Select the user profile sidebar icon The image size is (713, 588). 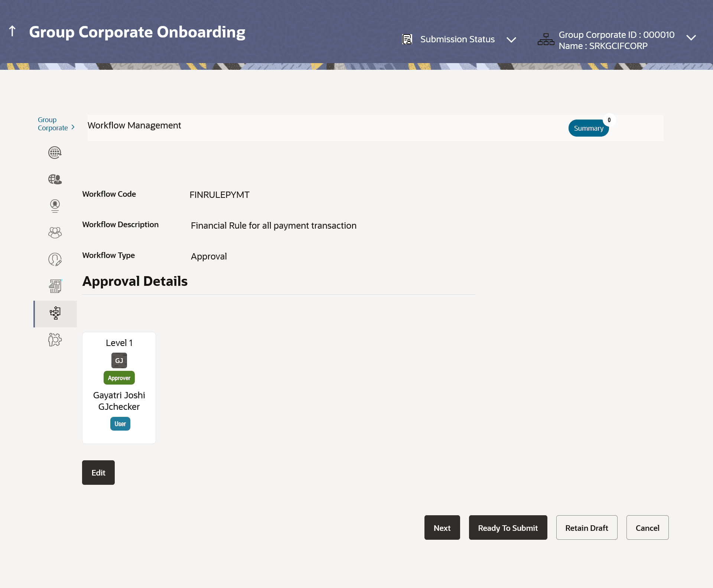[x=55, y=206]
